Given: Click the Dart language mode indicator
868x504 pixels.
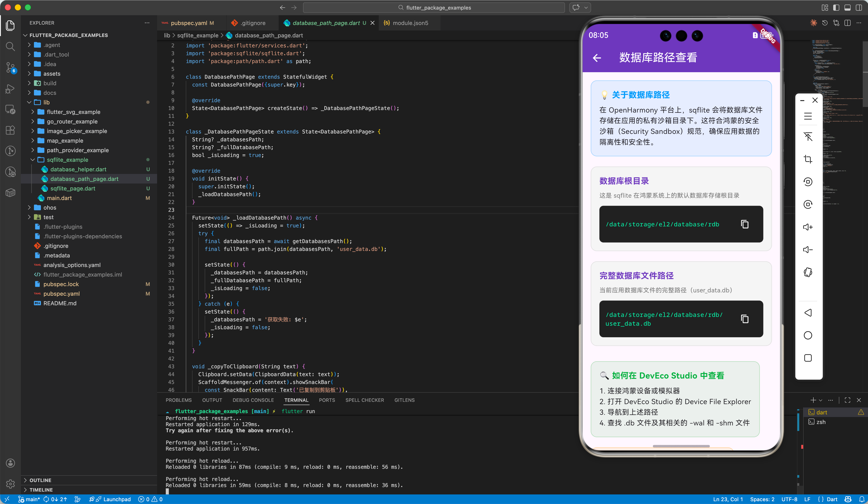Looking at the screenshot, I should pos(832,499).
